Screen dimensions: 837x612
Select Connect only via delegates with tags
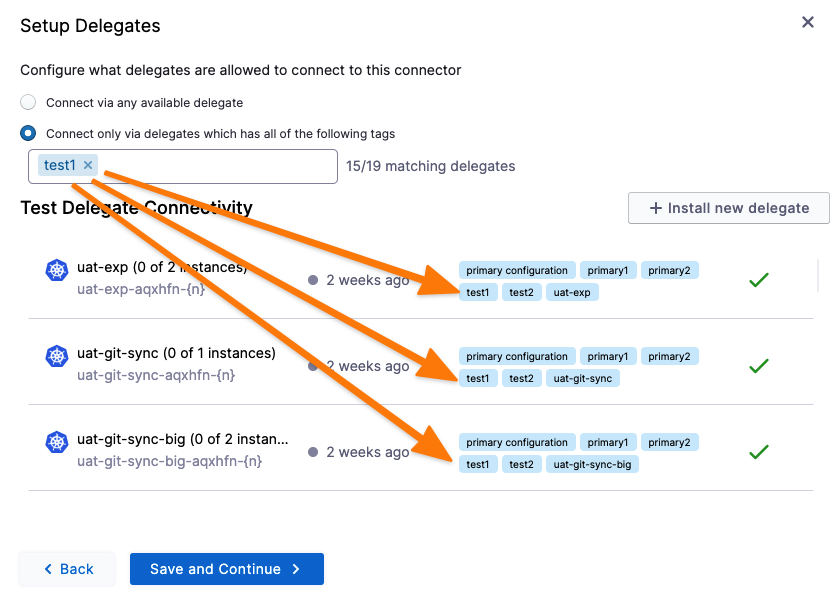[28, 133]
